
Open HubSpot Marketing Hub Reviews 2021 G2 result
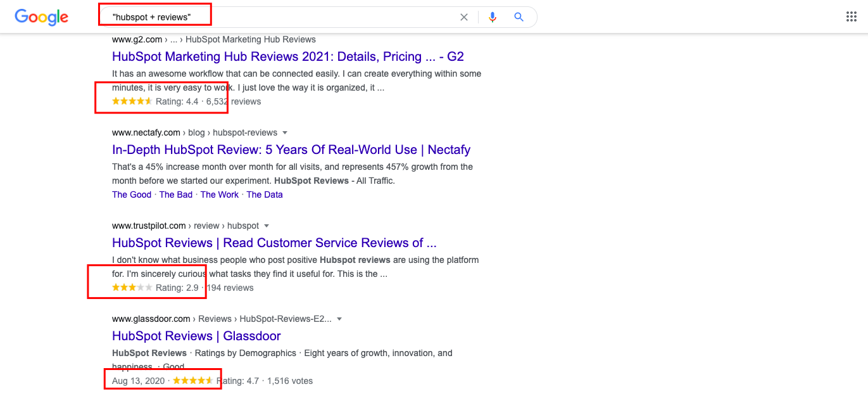click(x=288, y=56)
